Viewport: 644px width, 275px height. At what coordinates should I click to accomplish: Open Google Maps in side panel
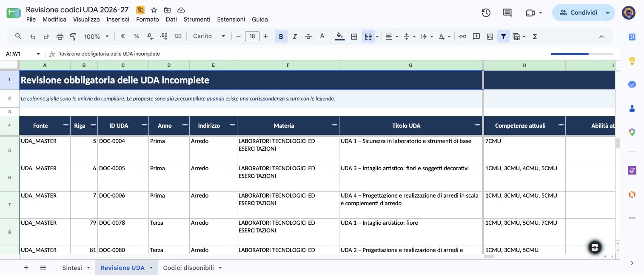(x=632, y=132)
